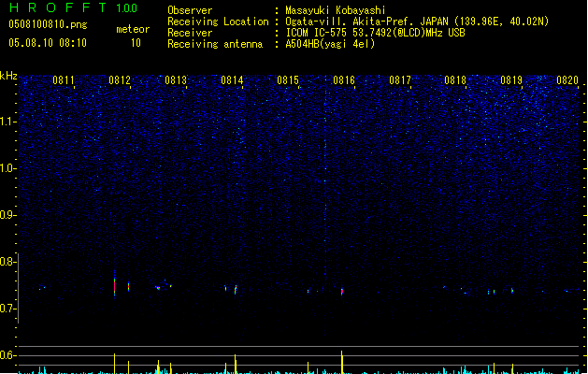The width and height of the screenshot is (588, 374).
Task: Click the HROFFT 1.0.0 title text
Action: click(74, 7)
